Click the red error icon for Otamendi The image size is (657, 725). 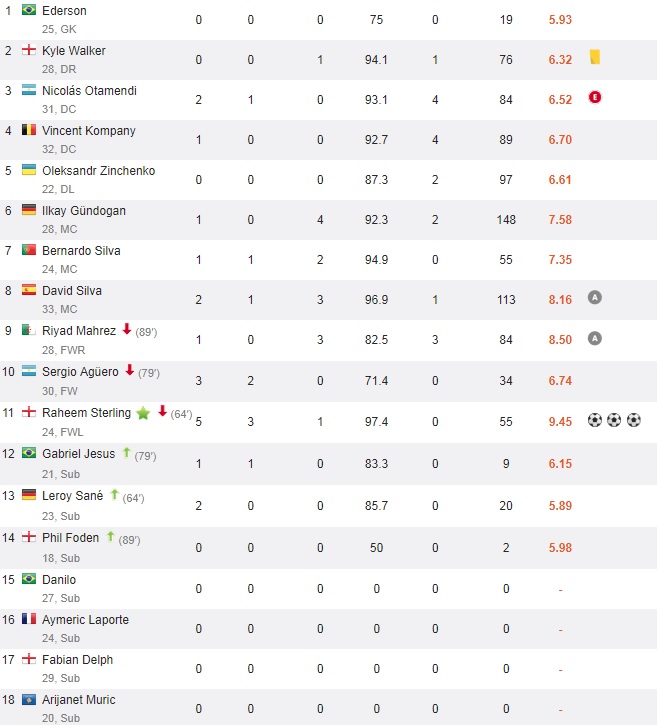point(594,98)
